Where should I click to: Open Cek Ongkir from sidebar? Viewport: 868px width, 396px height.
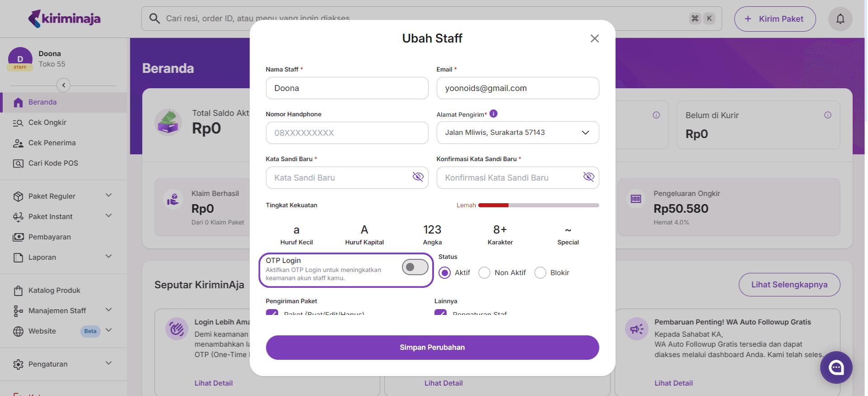click(47, 123)
